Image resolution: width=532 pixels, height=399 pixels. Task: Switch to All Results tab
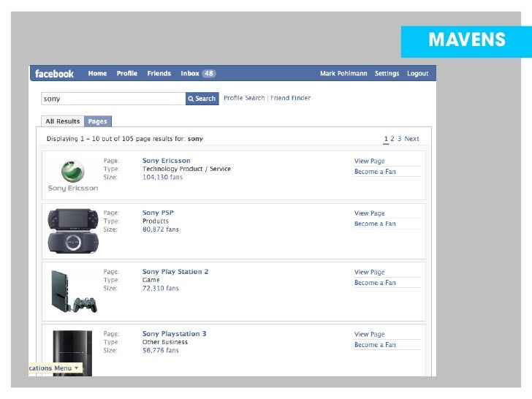[x=63, y=121]
